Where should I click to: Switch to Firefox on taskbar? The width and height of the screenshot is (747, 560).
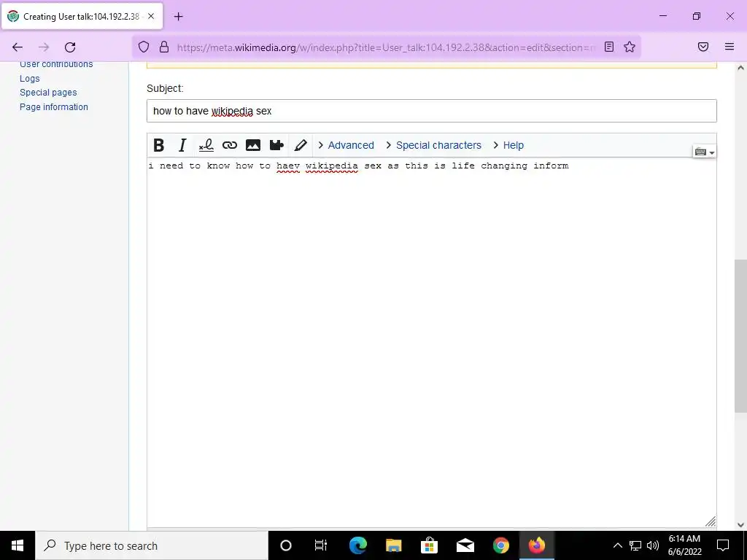point(536,545)
